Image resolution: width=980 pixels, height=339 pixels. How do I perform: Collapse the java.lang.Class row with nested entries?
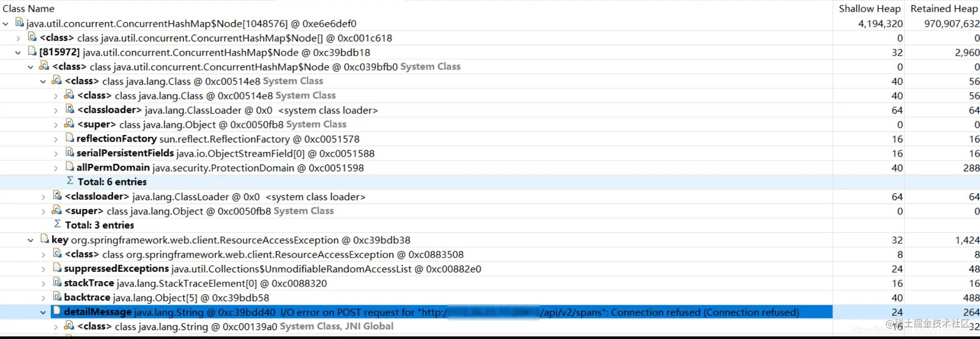[43, 81]
